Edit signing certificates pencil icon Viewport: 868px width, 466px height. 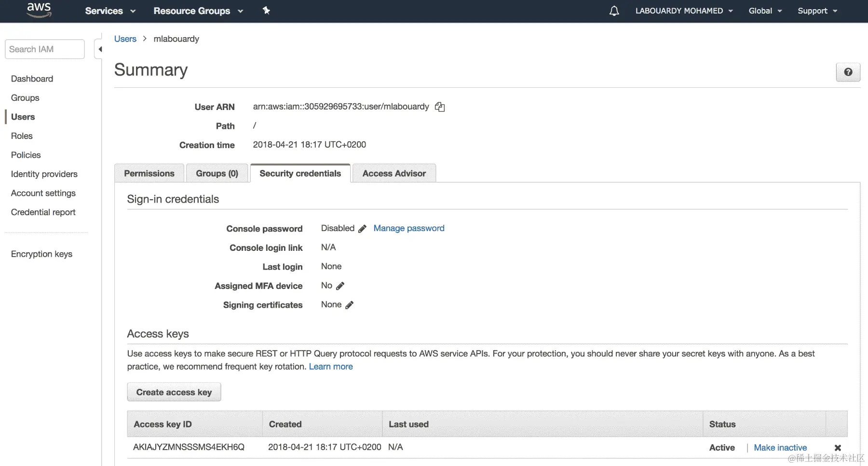350,305
